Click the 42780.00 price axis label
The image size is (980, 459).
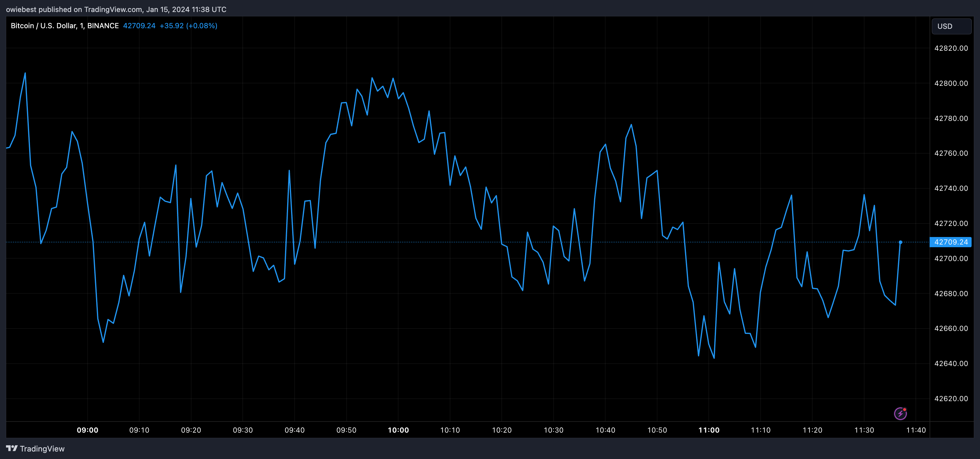pos(951,118)
